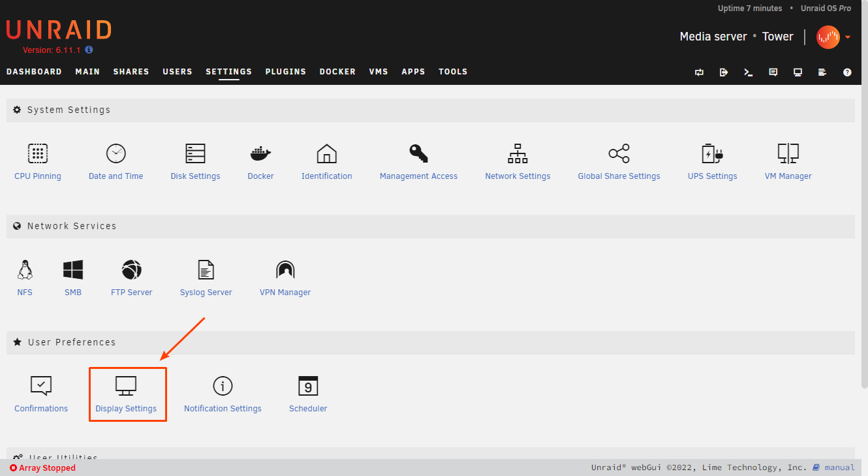Open VPN Manager tunnel icon

285,270
